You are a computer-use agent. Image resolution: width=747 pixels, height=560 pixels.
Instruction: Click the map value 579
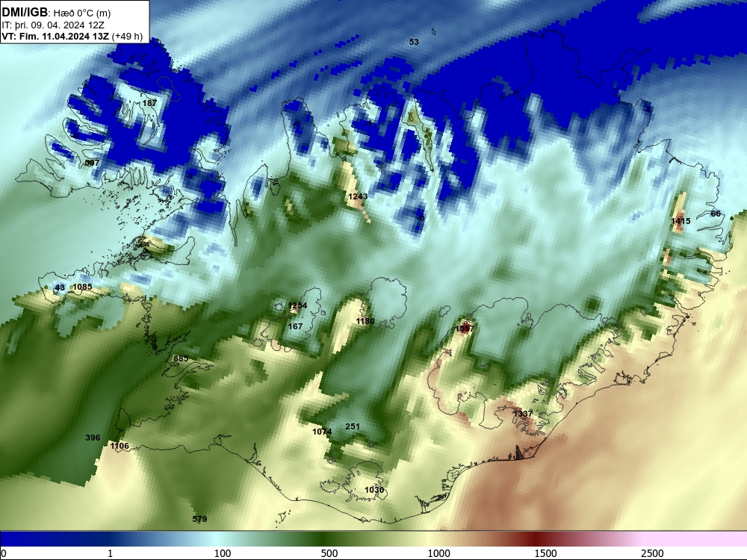(199, 519)
